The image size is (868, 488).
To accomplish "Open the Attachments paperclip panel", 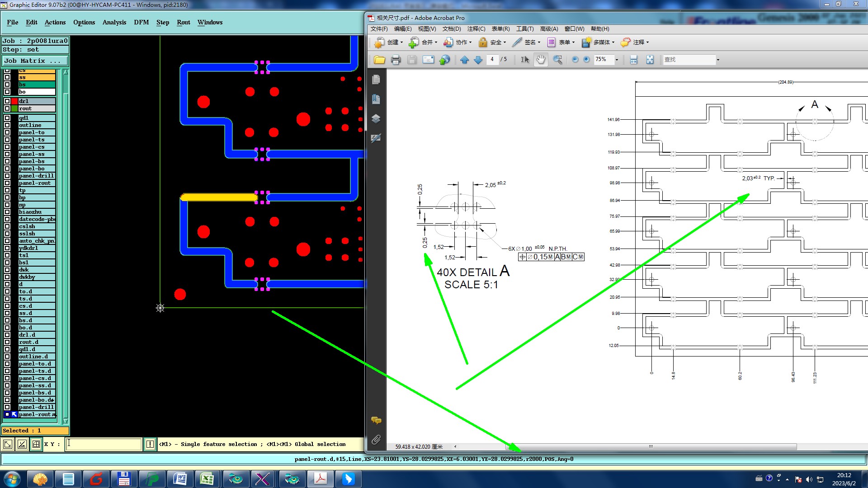I will 376,439.
